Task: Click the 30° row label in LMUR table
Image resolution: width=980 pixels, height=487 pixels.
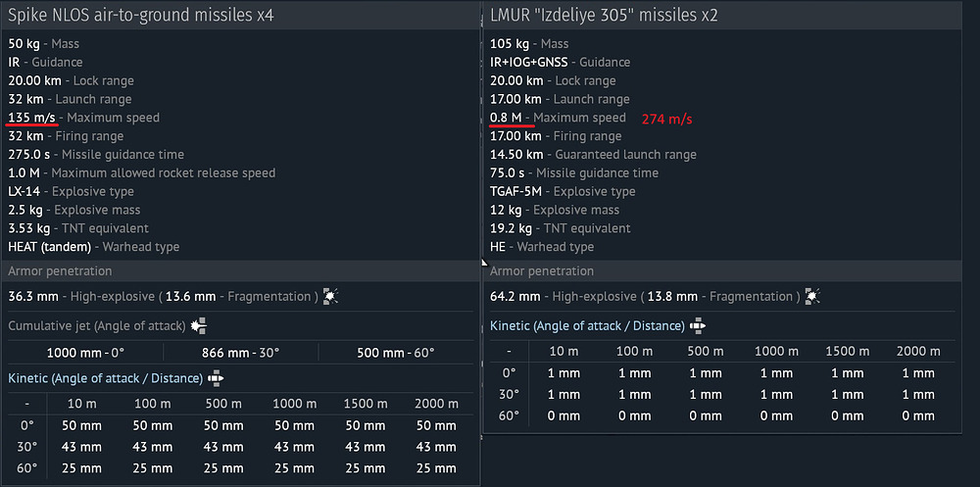Action: coord(509,395)
